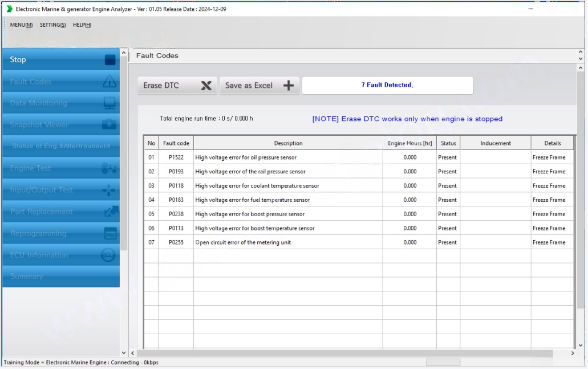Click the Data Monitoring monitor icon

pyautogui.click(x=110, y=103)
